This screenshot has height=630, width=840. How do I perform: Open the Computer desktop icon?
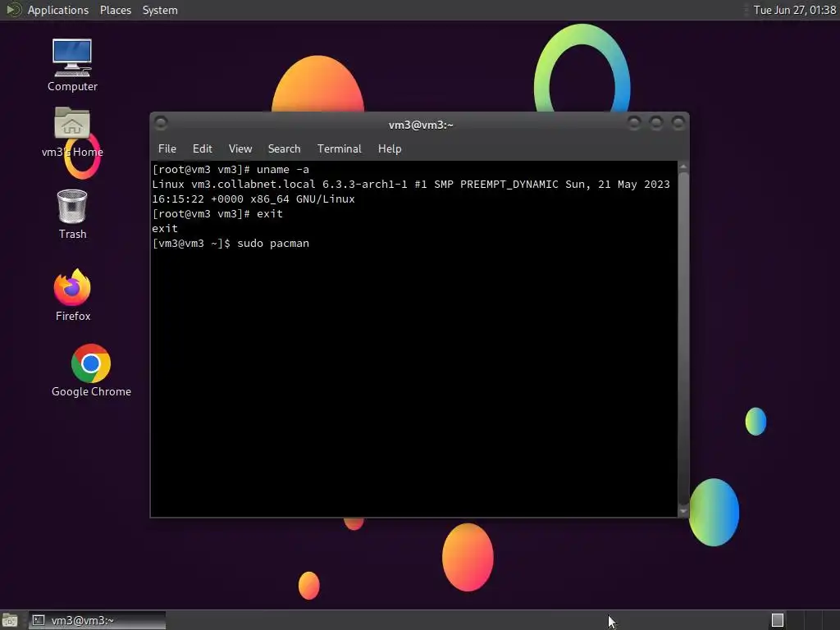[x=72, y=64]
